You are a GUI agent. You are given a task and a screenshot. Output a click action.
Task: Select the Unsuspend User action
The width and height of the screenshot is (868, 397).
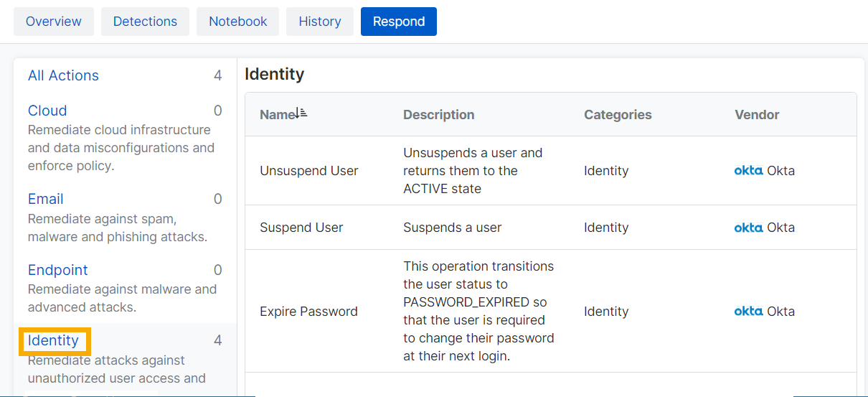pos(308,171)
